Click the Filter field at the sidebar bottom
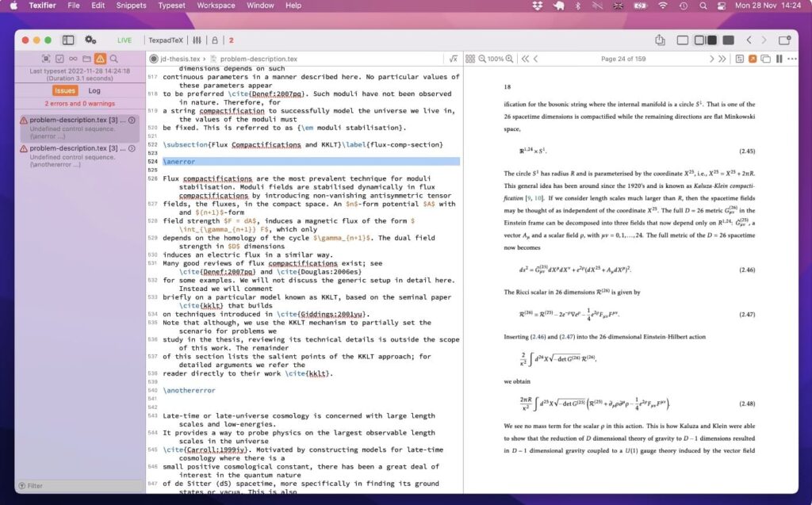The height and width of the screenshot is (505, 812). click(x=79, y=485)
